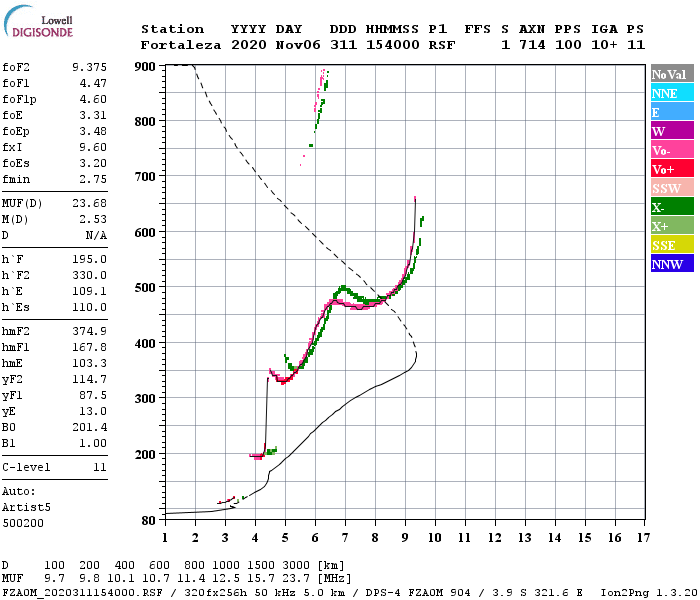The image size is (700, 600).
Task: Click the 500200 code under Artist5
Action: 23,523
